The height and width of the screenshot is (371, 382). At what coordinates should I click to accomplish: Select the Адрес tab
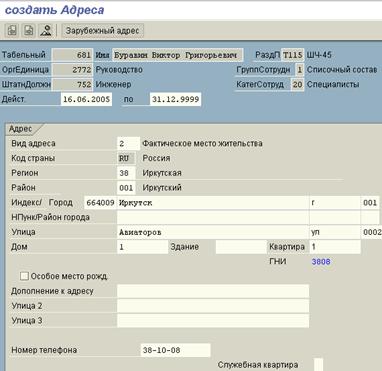tap(21, 129)
